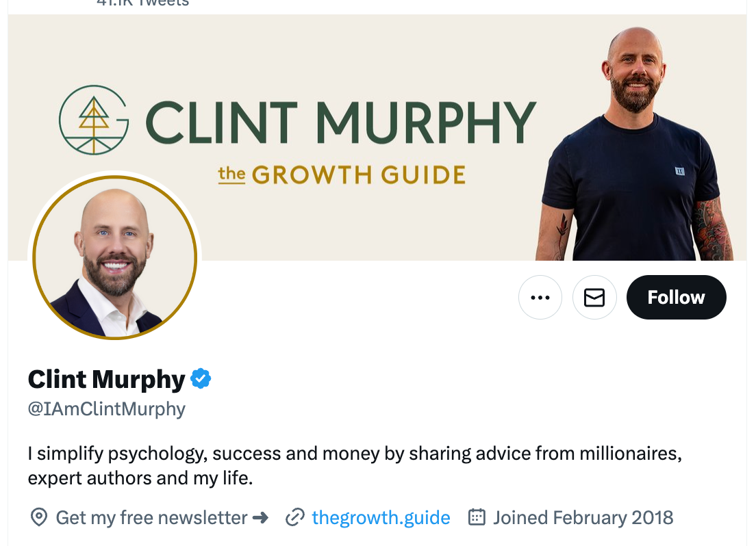Click the location pin icon in the bio
Viewport: 756px width, 546px height.
(x=38, y=518)
